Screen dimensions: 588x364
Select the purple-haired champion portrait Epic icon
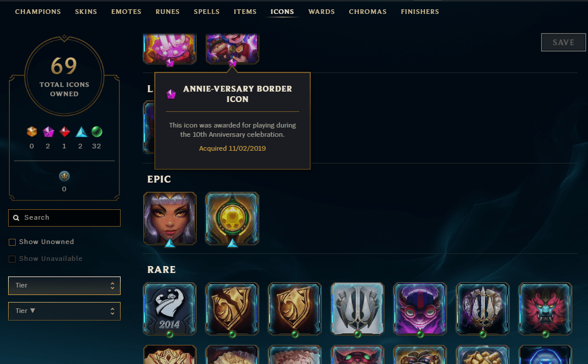169,218
